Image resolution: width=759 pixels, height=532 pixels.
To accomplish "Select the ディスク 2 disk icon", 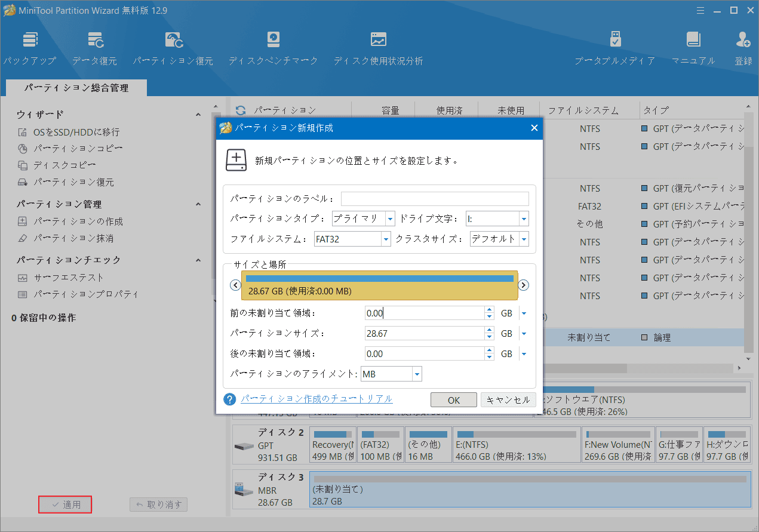I will (244, 446).
